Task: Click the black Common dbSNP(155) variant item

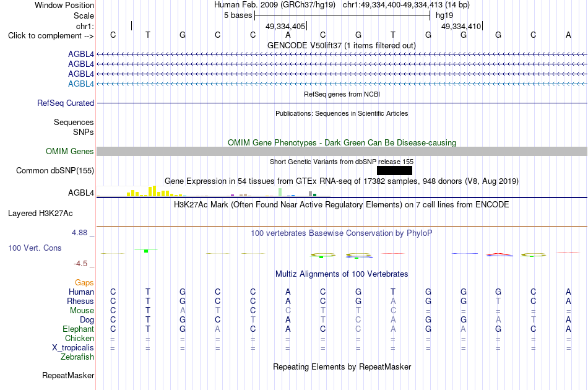Action: tap(394, 171)
